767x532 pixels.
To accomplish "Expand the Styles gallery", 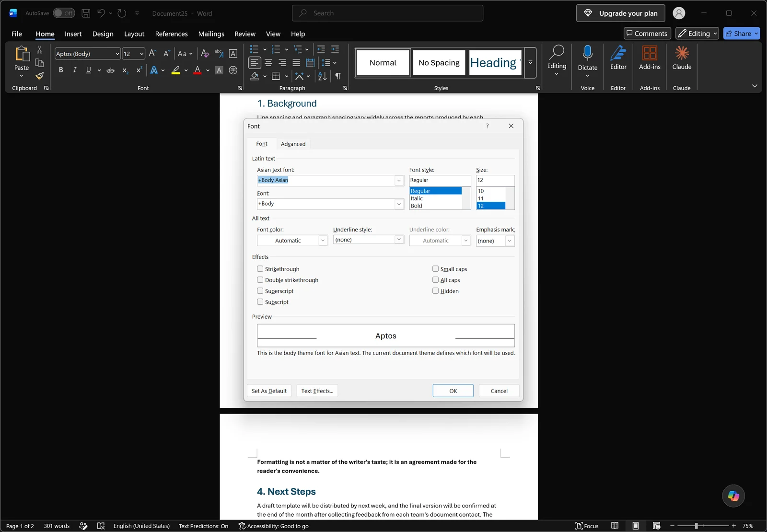I will pyautogui.click(x=530, y=63).
